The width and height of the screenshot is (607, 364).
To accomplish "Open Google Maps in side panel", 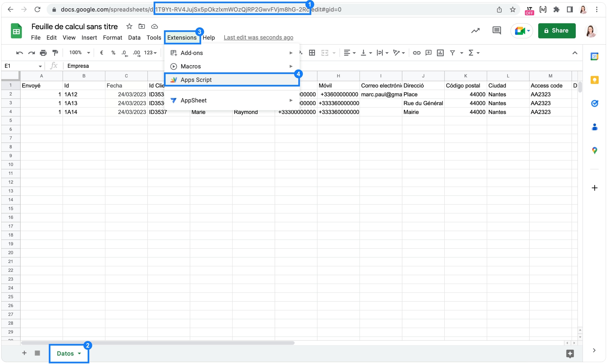I will pyautogui.click(x=595, y=150).
